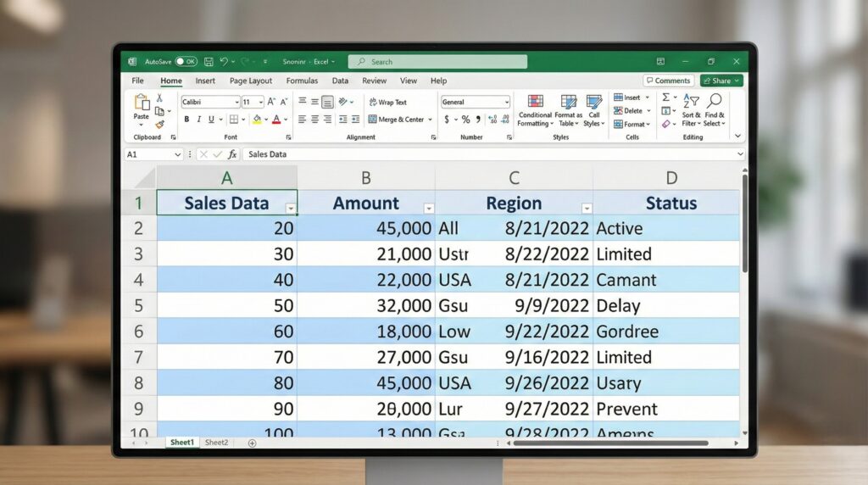Apply accounting dollar number format
The height and width of the screenshot is (485, 868).
(447, 119)
